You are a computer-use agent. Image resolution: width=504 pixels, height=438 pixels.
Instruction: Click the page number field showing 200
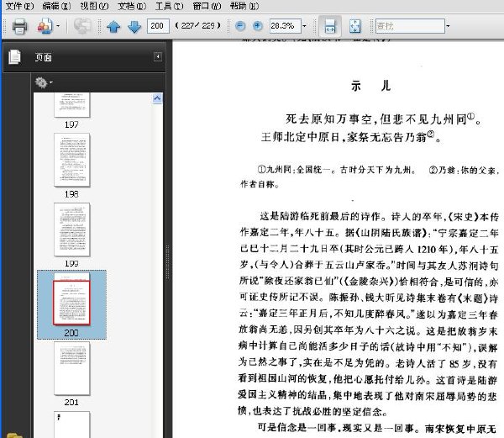pos(158,26)
